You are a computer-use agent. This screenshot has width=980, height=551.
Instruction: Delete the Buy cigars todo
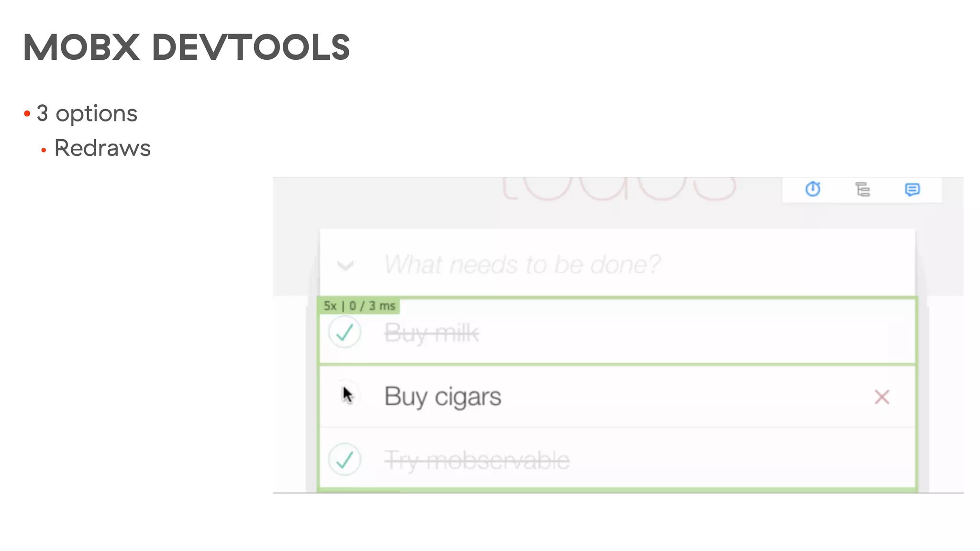[881, 397]
